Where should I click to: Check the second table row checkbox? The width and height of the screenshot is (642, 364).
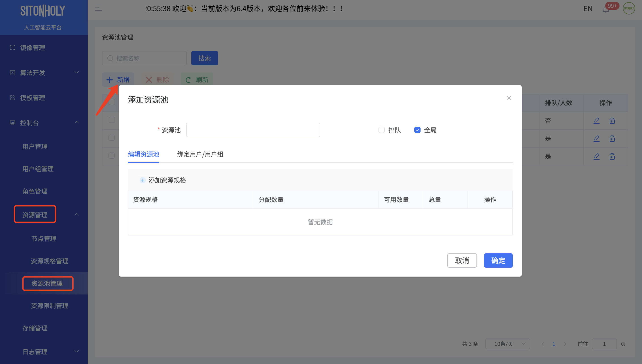tap(112, 138)
